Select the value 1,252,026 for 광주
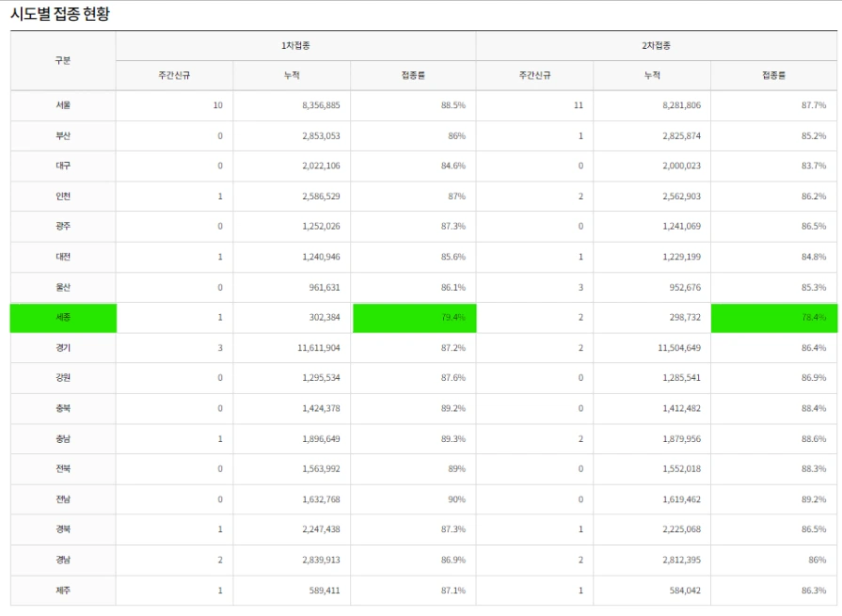Image resolution: width=842 pixels, height=616 pixels. [321, 227]
